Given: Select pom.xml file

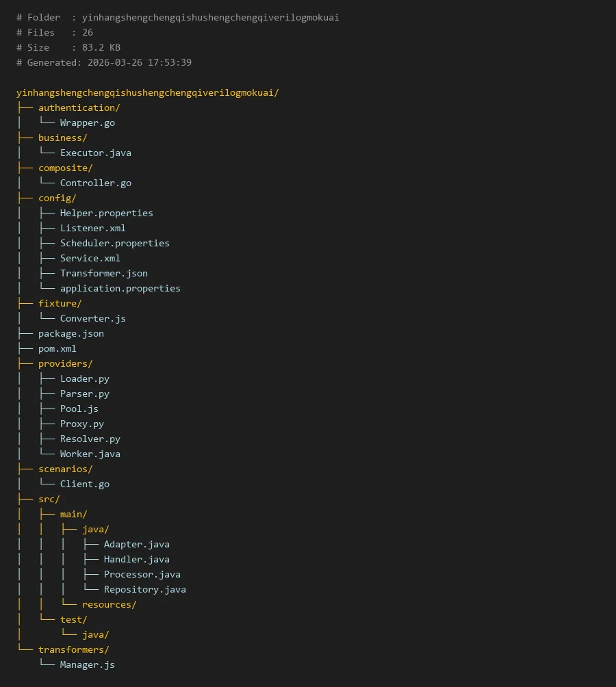Looking at the screenshot, I should 57,348.
